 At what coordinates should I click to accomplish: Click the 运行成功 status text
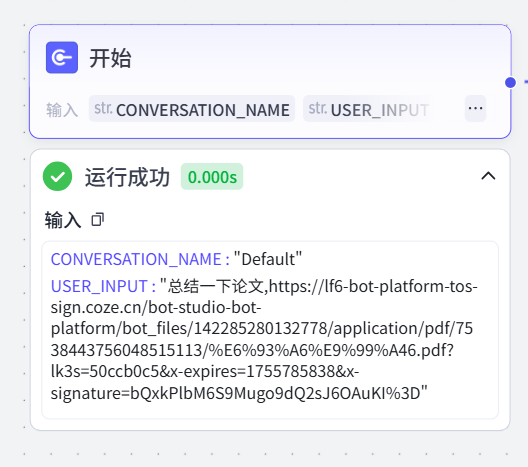tap(127, 177)
